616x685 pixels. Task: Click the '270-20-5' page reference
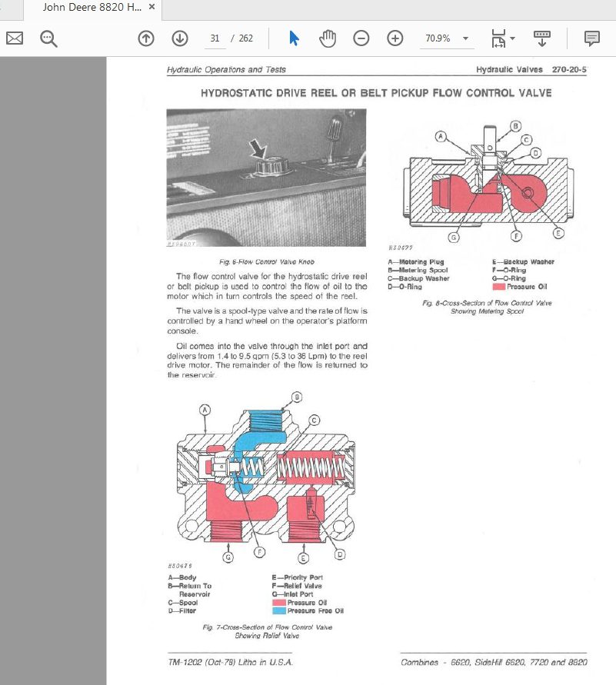pos(569,69)
